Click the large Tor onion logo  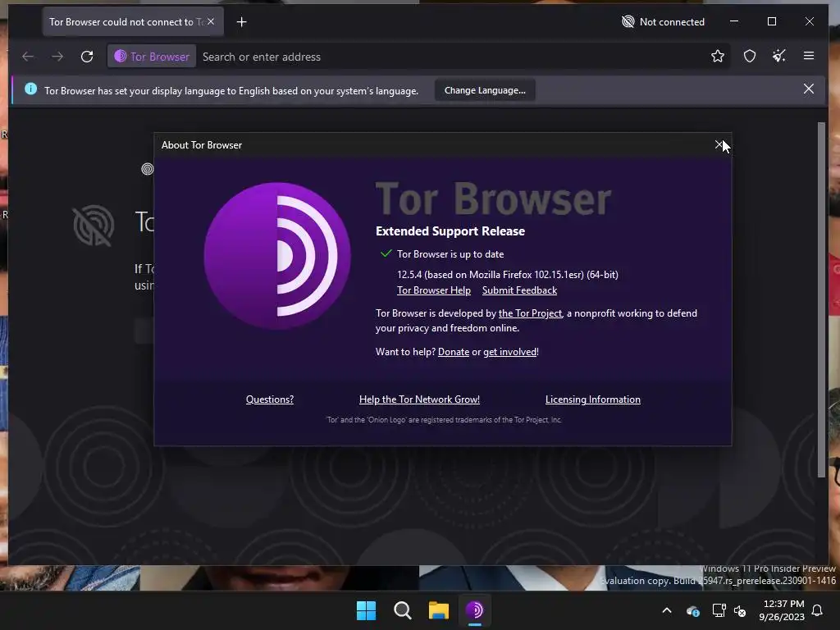tap(277, 256)
